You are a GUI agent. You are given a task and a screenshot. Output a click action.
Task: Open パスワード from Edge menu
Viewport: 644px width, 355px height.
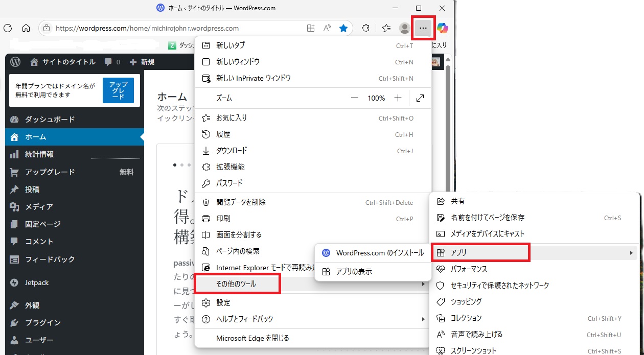coord(313,183)
